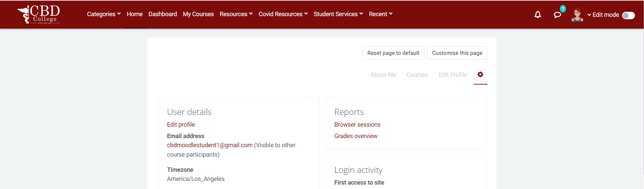Open messages speech bubble icon
This screenshot has height=189, width=644.
click(557, 15)
